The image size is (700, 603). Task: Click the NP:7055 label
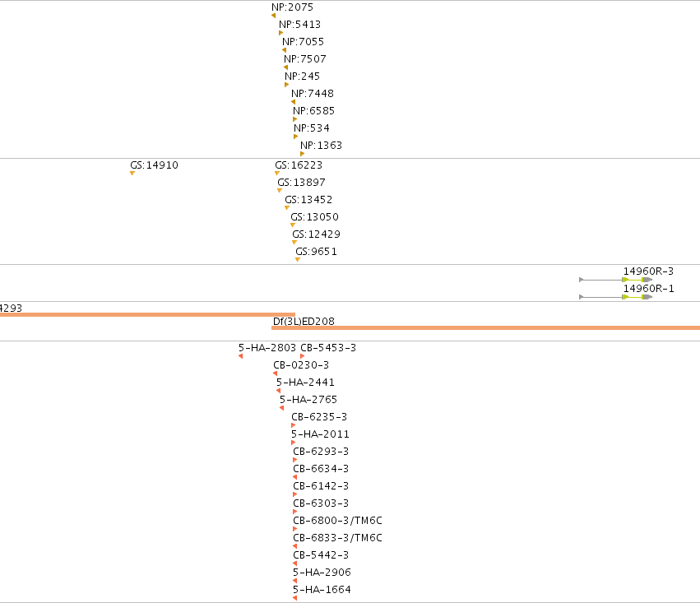[x=304, y=42]
